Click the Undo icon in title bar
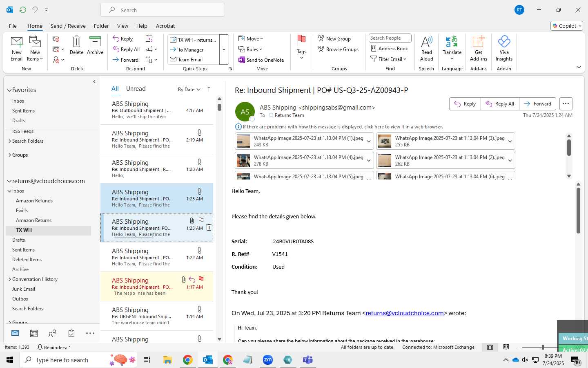 [x=35, y=9]
